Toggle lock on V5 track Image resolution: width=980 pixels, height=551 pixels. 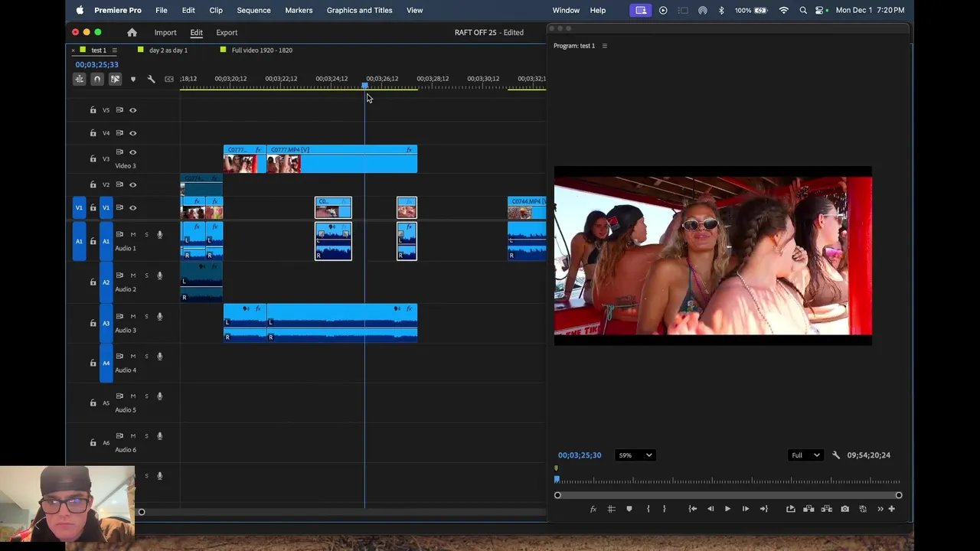point(93,110)
